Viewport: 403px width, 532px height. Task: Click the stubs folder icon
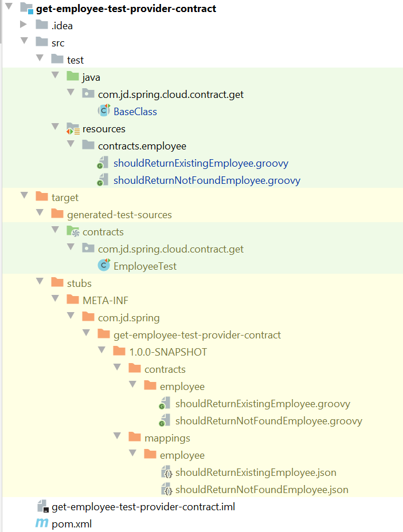57,282
